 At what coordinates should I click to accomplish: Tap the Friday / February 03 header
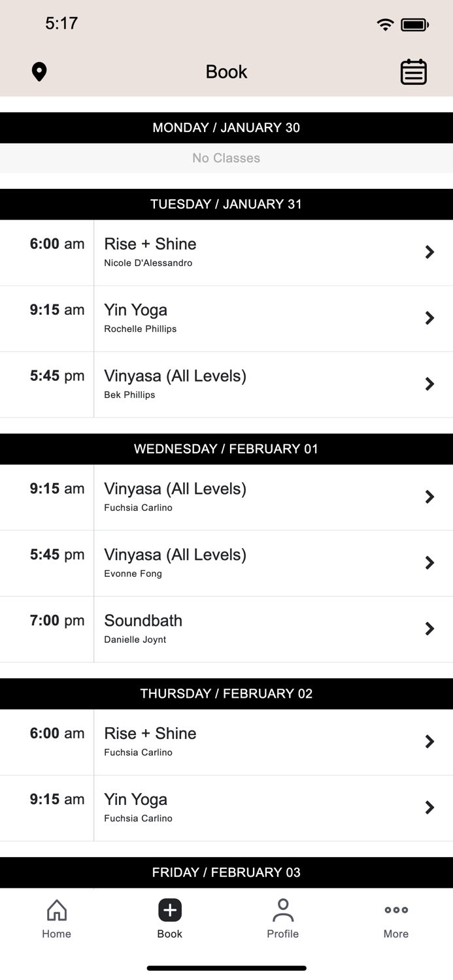coord(226,872)
